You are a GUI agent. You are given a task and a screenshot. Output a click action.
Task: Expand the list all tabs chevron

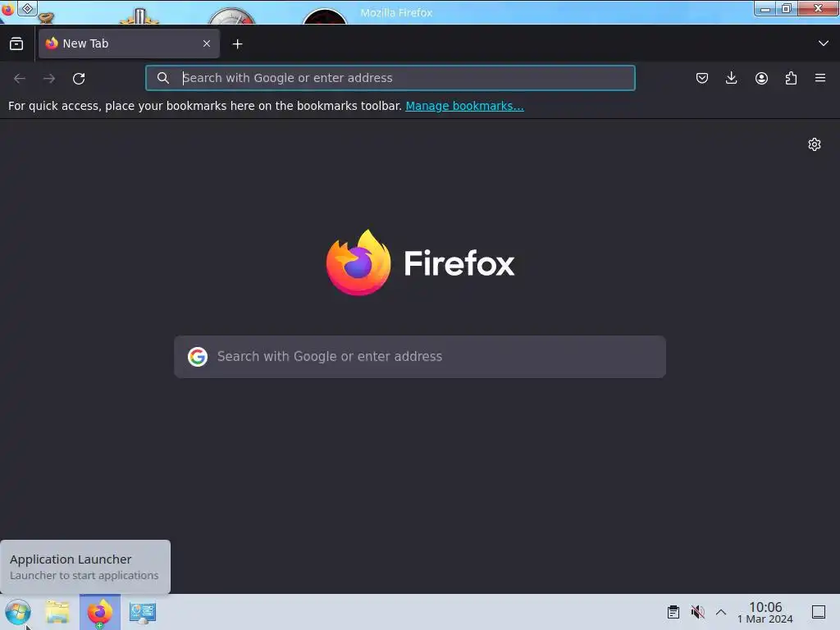click(824, 43)
